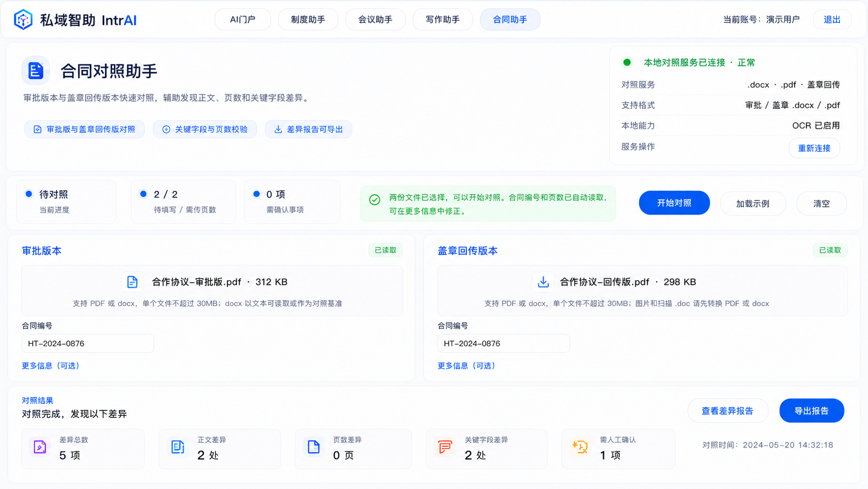
Task: Click the blue dot beside 2 / 2
Action: click(143, 194)
